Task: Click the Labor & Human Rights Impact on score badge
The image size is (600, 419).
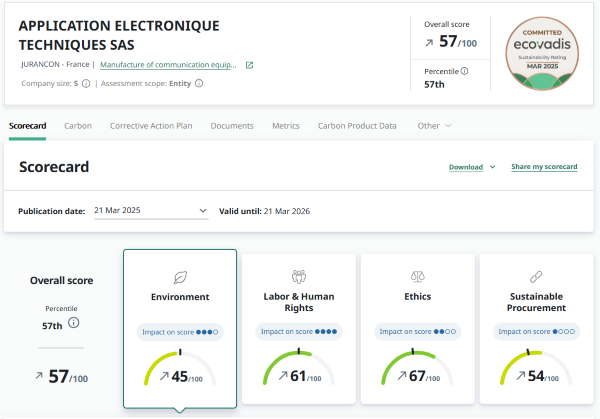Action: 299,332
